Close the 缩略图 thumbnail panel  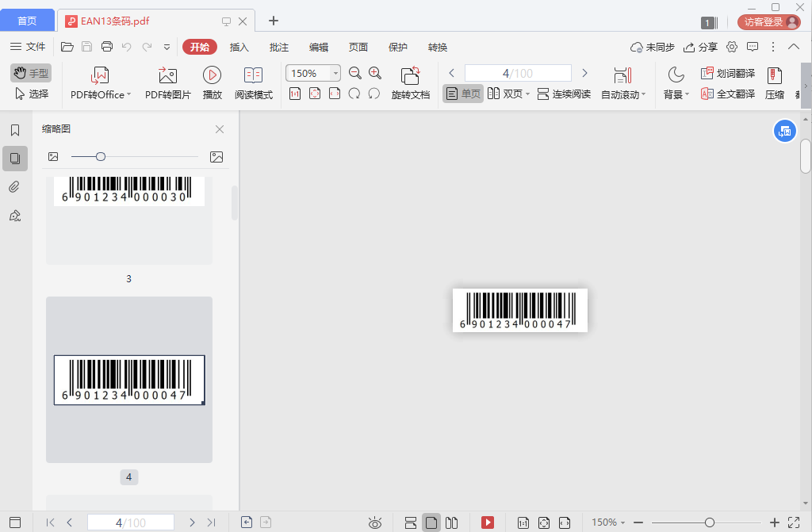click(x=220, y=129)
